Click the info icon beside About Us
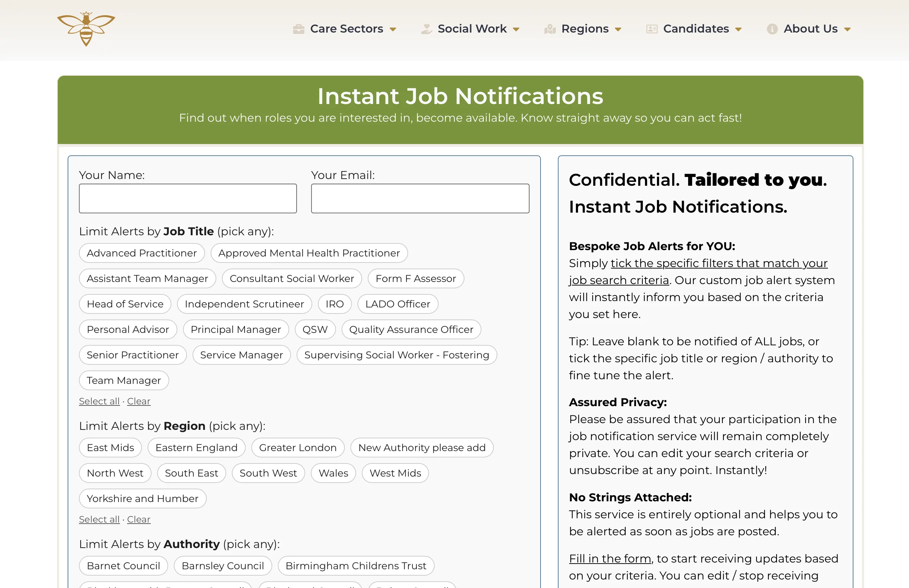This screenshot has height=588, width=909. 772,29
